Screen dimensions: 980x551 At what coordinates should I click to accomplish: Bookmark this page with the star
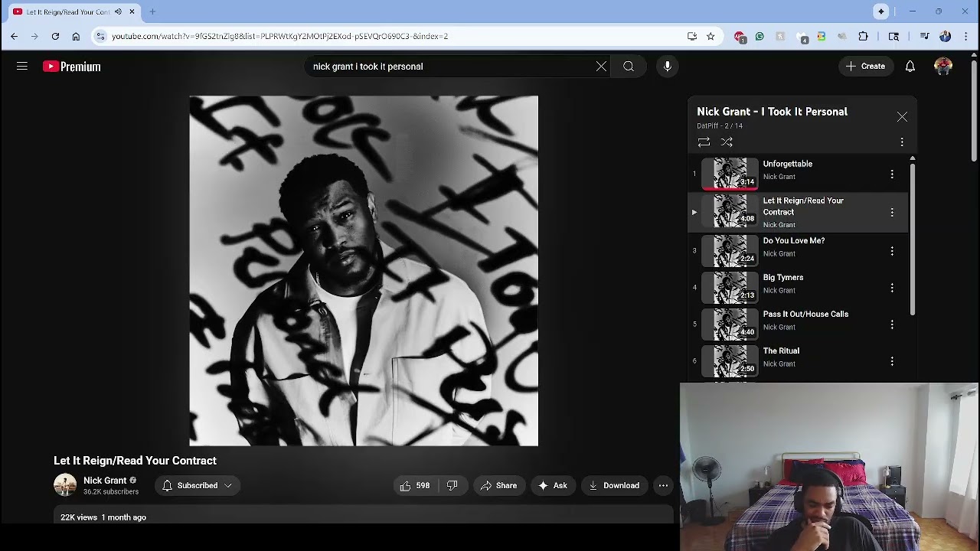tap(710, 36)
